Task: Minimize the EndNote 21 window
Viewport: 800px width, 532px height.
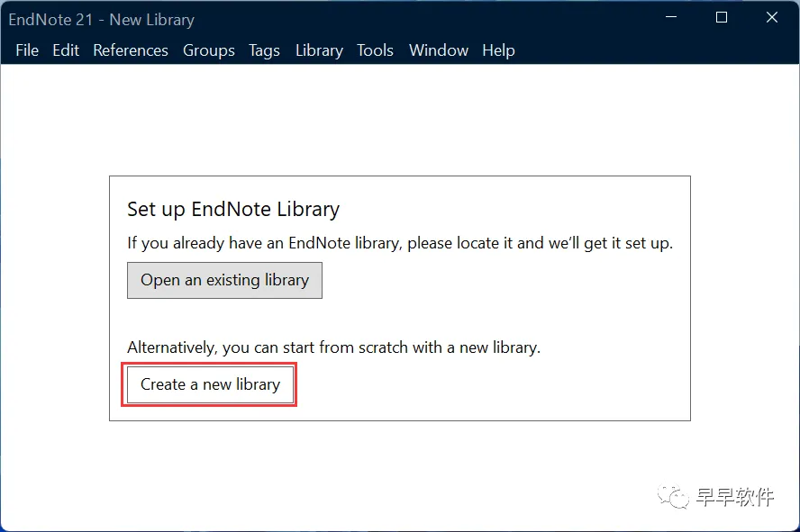Action: pos(671,17)
